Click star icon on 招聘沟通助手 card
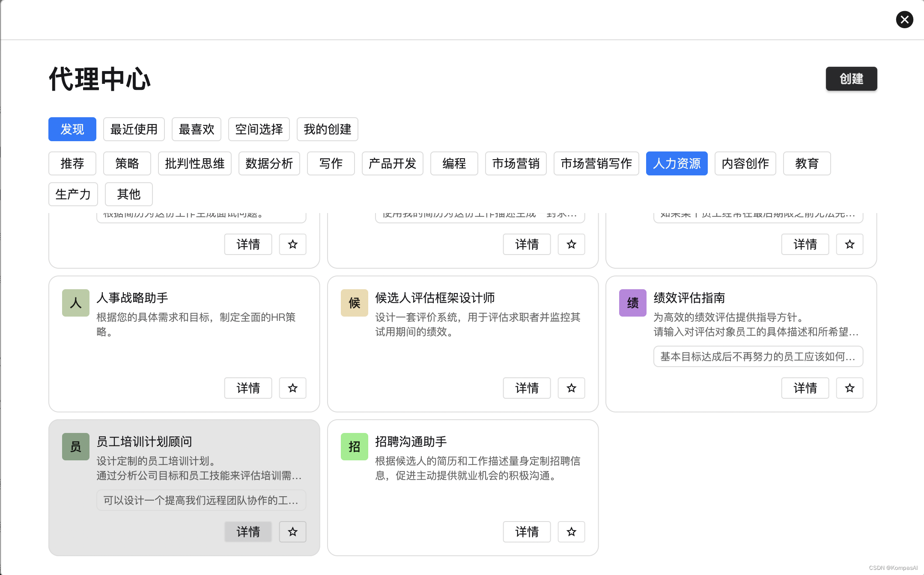This screenshot has height=575, width=924. 571,532
